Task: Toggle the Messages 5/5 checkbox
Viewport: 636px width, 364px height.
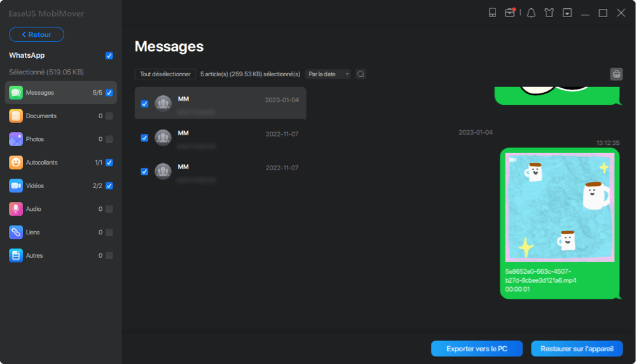Action: (x=109, y=93)
